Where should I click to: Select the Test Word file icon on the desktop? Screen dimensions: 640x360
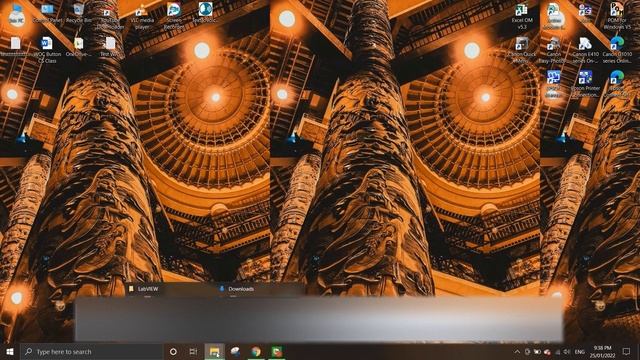point(110,47)
